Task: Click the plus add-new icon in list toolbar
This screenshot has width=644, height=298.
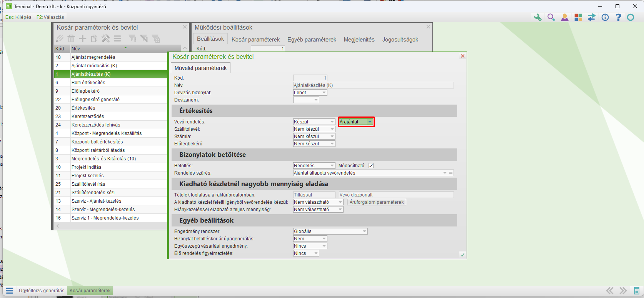Action: [x=83, y=38]
